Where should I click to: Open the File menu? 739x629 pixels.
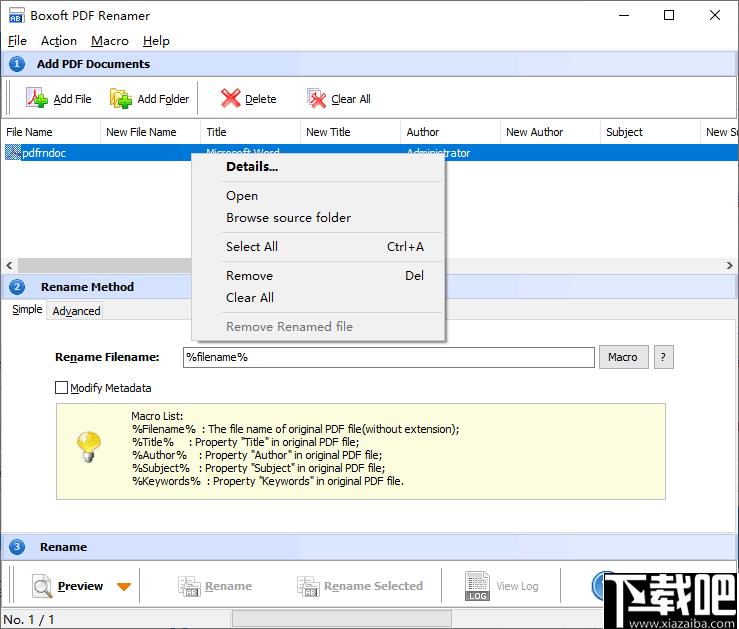coord(17,41)
